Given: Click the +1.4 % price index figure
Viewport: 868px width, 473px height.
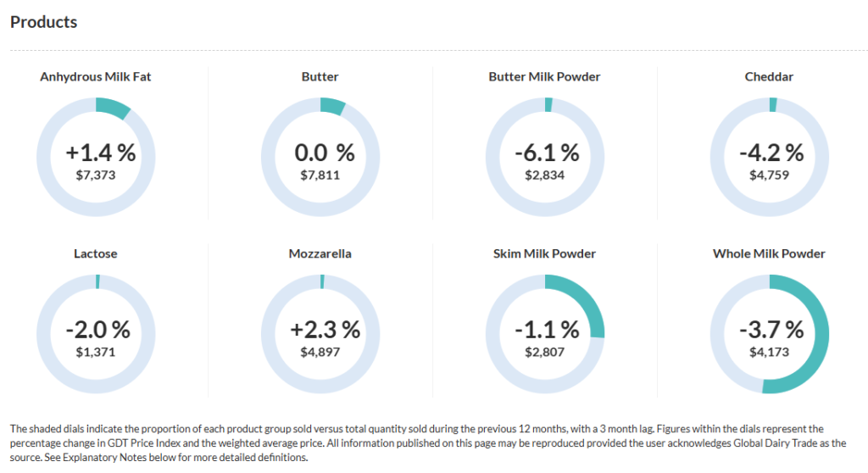Looking at the screenshot, I should coord(101,153).
